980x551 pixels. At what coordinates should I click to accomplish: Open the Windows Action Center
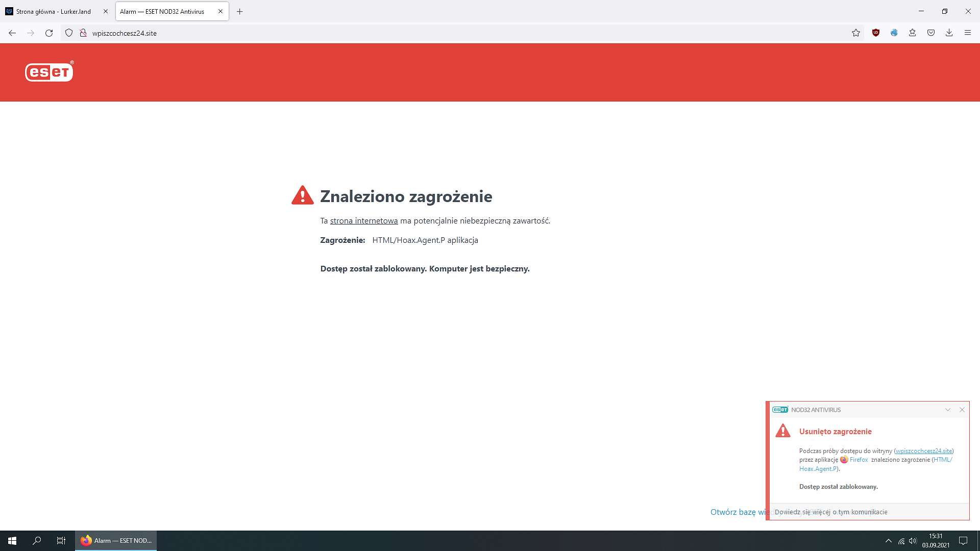click(963, 541)
